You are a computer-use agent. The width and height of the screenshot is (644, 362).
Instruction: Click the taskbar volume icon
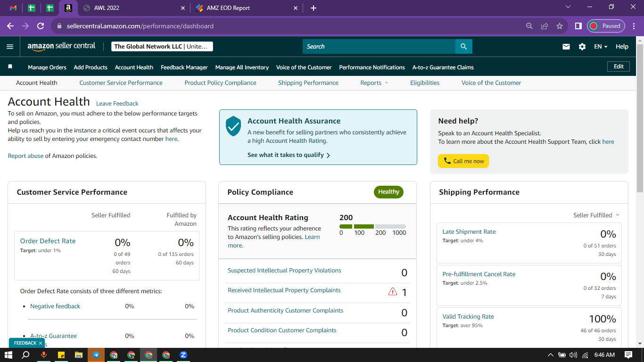[573, 355]
